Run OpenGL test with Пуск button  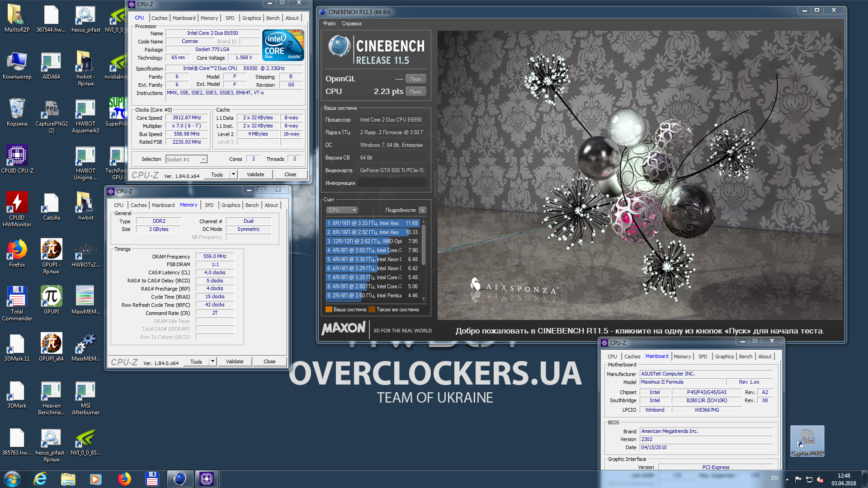(x=415, y=79)
